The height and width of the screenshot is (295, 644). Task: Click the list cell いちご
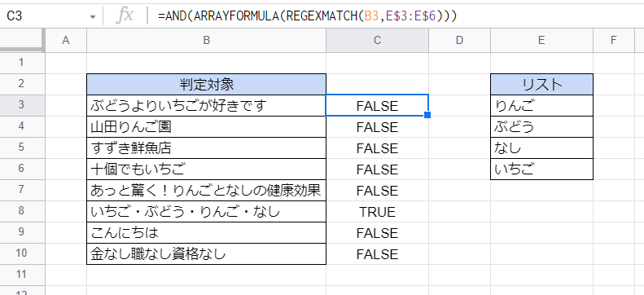coord(541,170)
